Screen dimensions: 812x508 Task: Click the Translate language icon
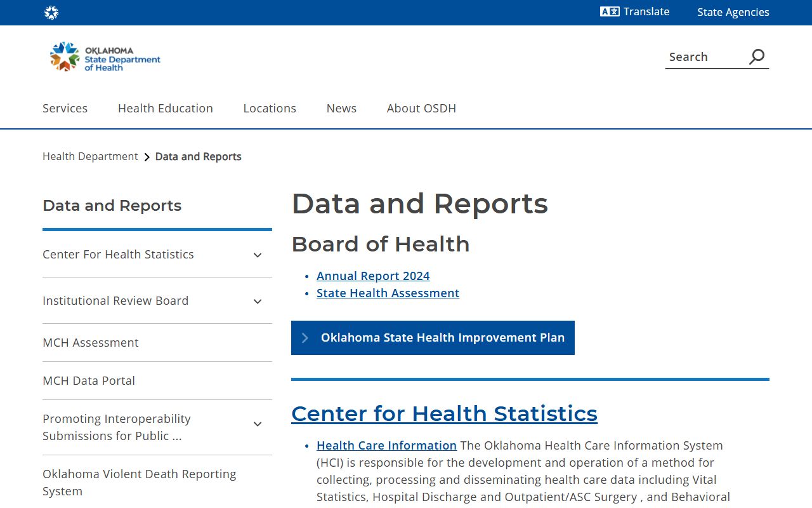coord(610,11)
